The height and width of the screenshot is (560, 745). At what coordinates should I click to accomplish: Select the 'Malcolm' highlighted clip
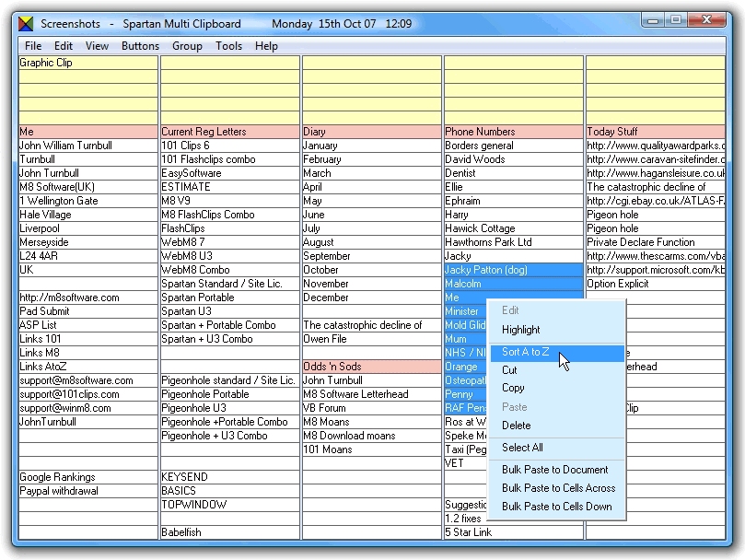coord(513,284)
